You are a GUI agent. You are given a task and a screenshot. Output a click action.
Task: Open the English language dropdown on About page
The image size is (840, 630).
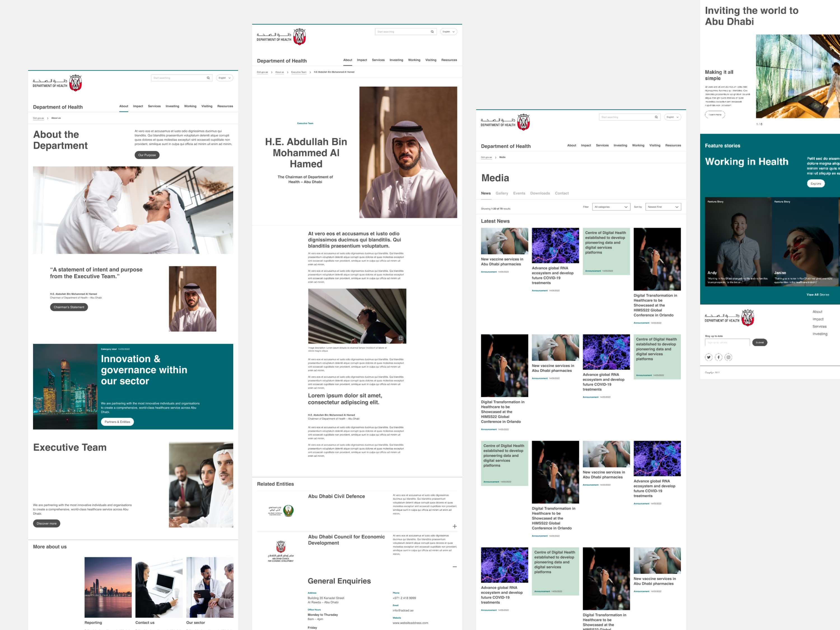tap(225, 78)
